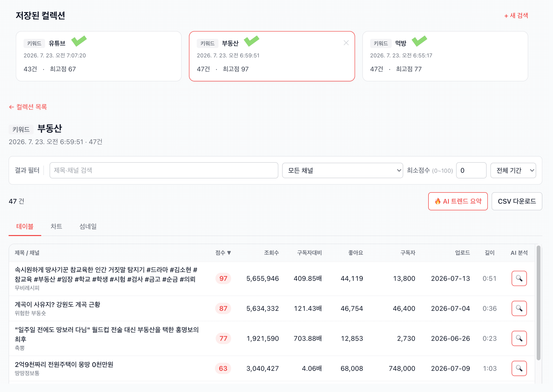Open the 홍명보 월드컵 전술 video title
The width and height of the screenshot is (553, 392).
[x=107, y=334]
